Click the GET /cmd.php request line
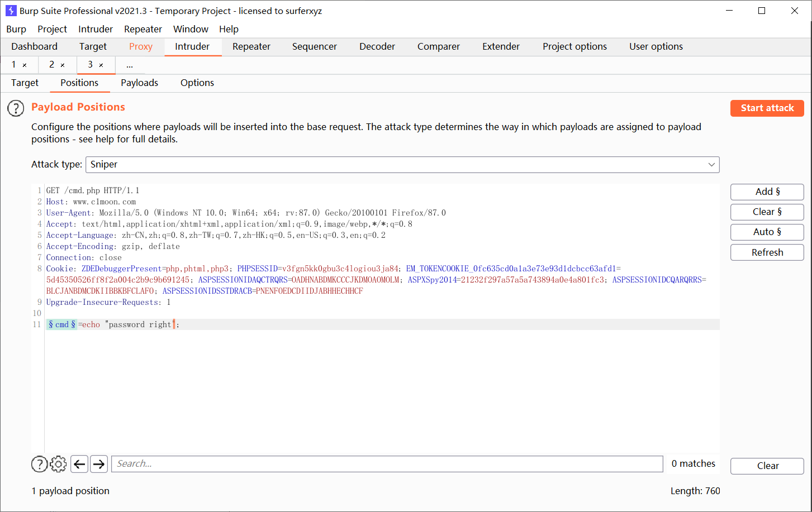The height and width of the screenshot is (512, 812). click(93, 190)
